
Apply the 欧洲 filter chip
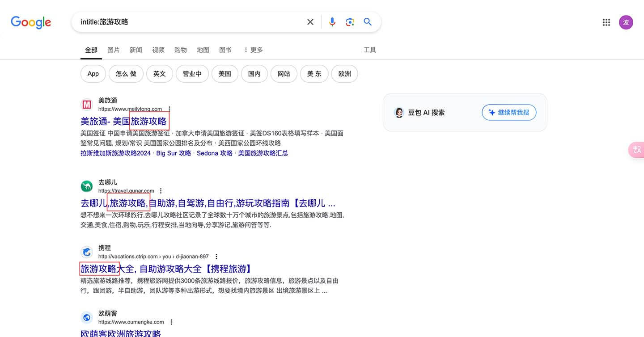(344, 74)
